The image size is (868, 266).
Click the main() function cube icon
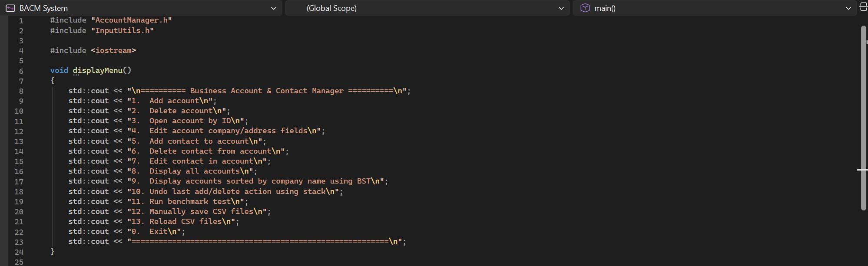coord(585,8)
